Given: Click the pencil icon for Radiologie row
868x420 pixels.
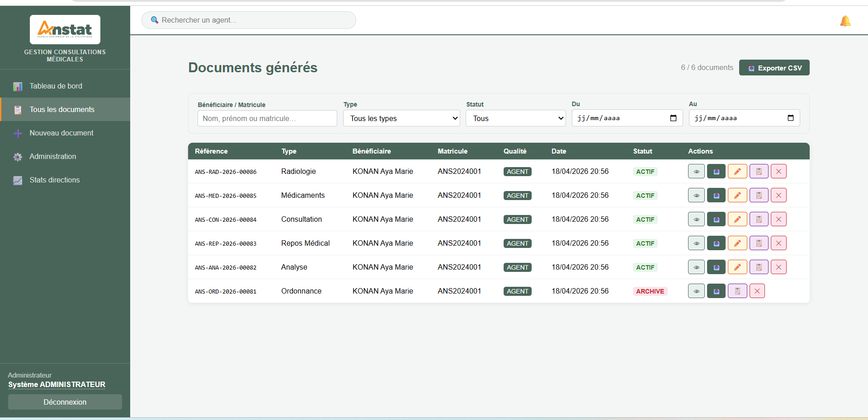Looking at the screenshot, I should coord(737,172).
